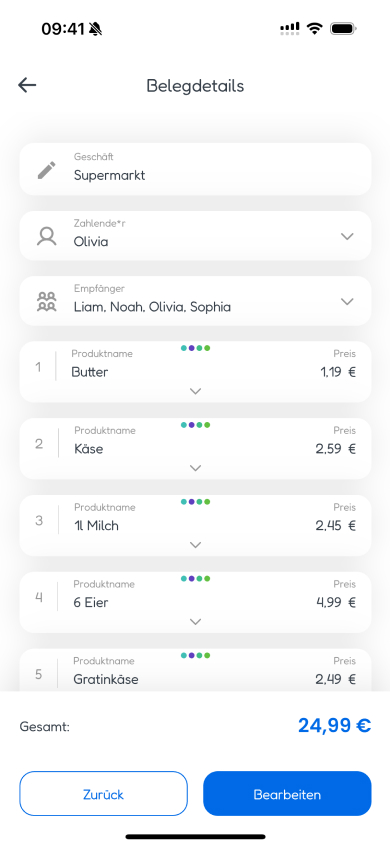Tap the muted bell icon in status bar
This screenshot has height=844, width=390.
[95, 29]
